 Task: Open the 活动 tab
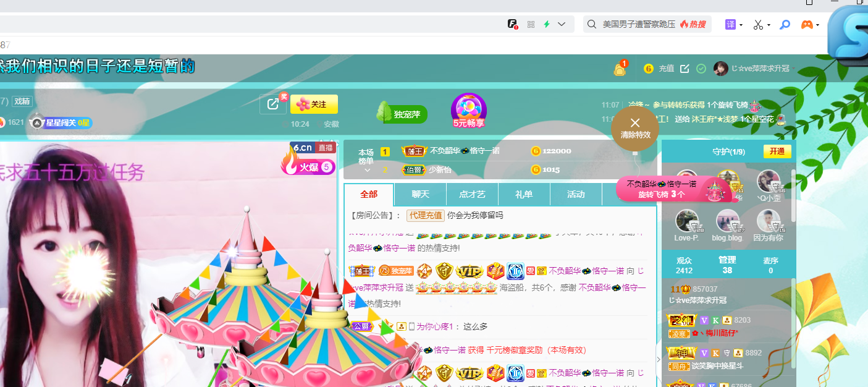[x=576, y=194]
